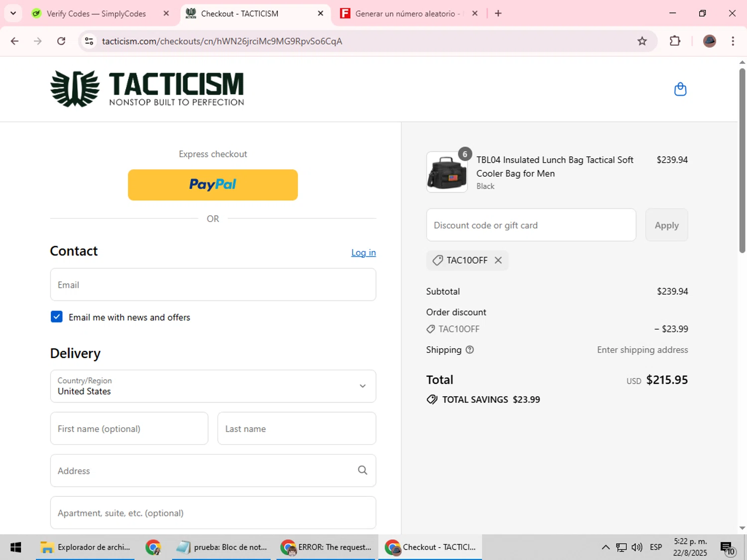Bookmark this page with the star icon
Screen dimensions: 747x560
[642, 41]
